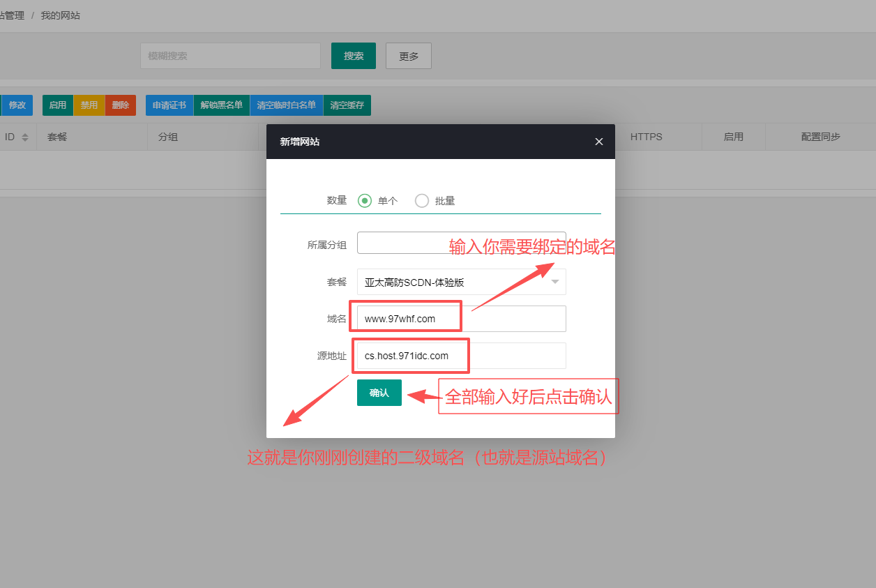Click the yellow 禁用 toolbar button
Image resolution: width=876 pixels, height=588 pixels.
89,105
